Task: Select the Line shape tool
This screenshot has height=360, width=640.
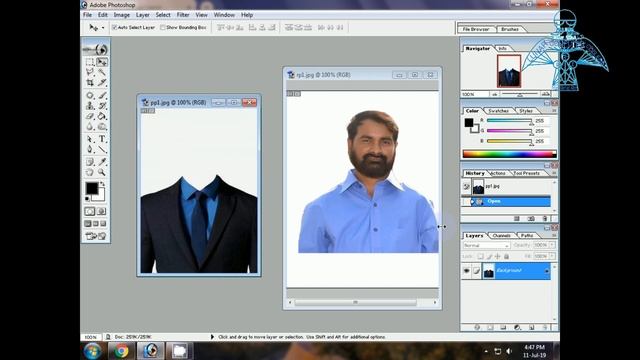Action: point(102,149)
